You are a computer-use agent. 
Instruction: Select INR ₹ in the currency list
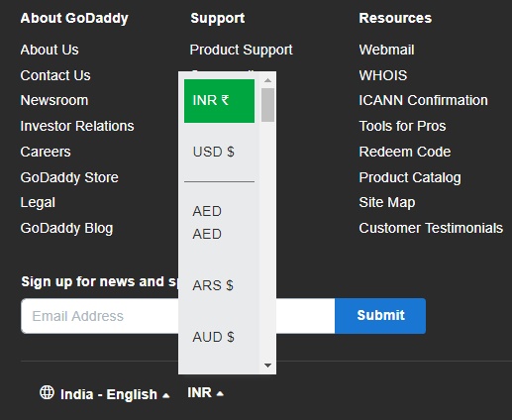click(219, 101)
